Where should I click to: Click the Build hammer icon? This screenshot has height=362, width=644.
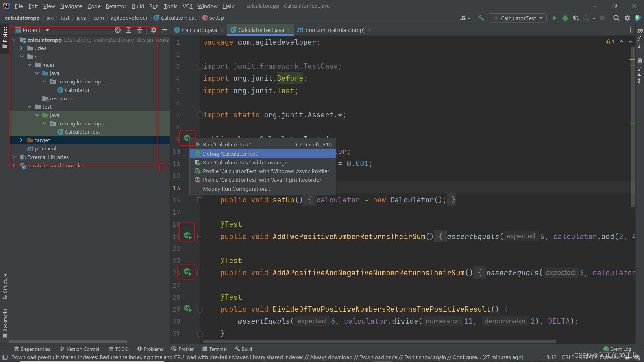481,18
